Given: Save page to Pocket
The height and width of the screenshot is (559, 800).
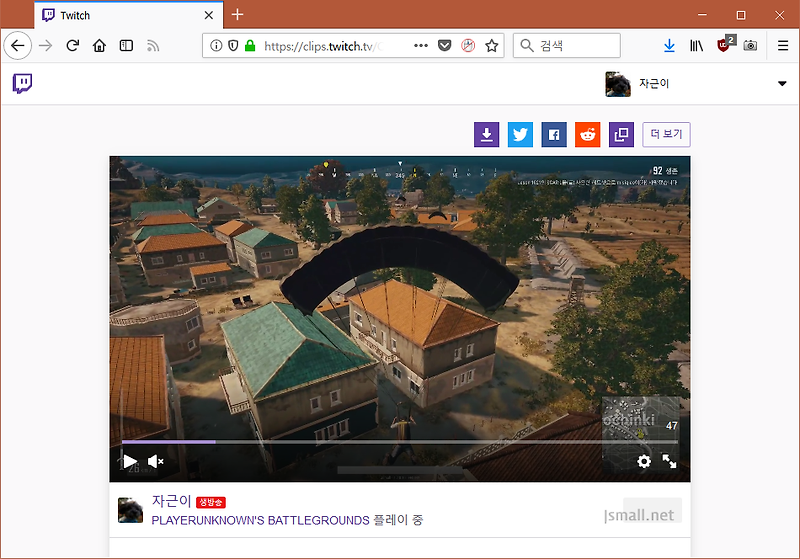Looking at the screenshot, I should click(x=445, y=46).
